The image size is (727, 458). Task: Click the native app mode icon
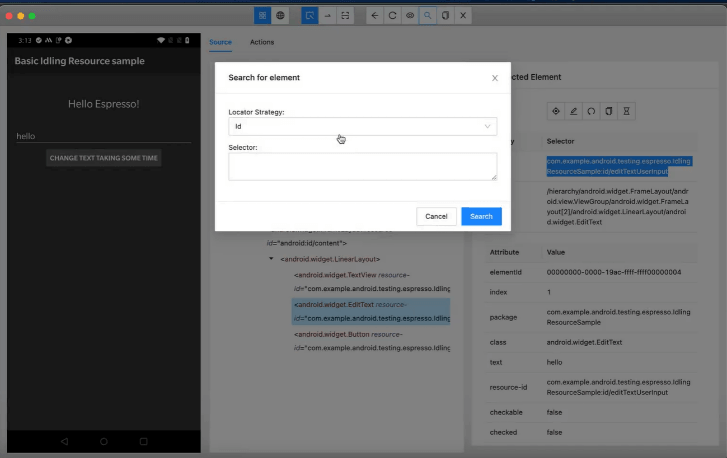tap(262, 16)
